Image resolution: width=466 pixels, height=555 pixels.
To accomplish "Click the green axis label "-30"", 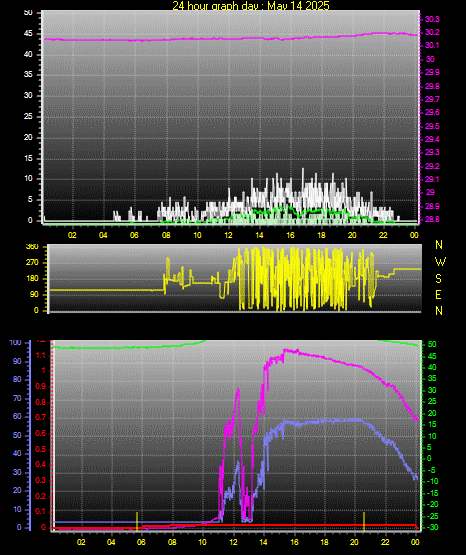I will point(432,527).
